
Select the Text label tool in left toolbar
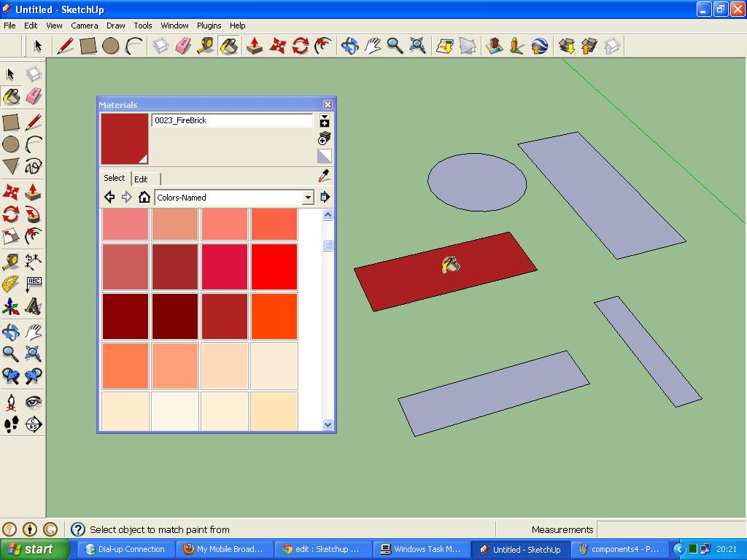(34, 284)
